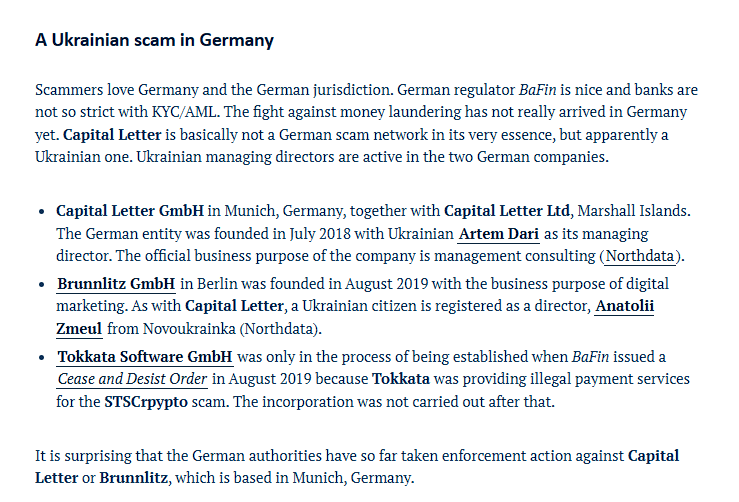Open the Cease and Desist Order link
This screenshot has height=502, width=739.
(132, 379)
